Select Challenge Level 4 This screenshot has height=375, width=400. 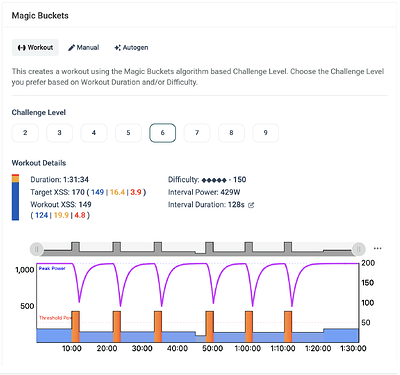click(x=94, y=133)
